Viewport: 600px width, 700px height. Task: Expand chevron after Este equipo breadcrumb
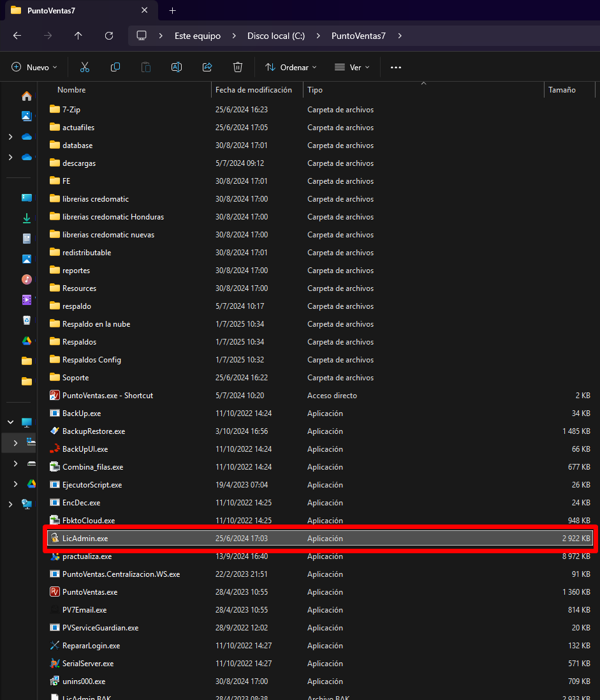coord(234,36)
